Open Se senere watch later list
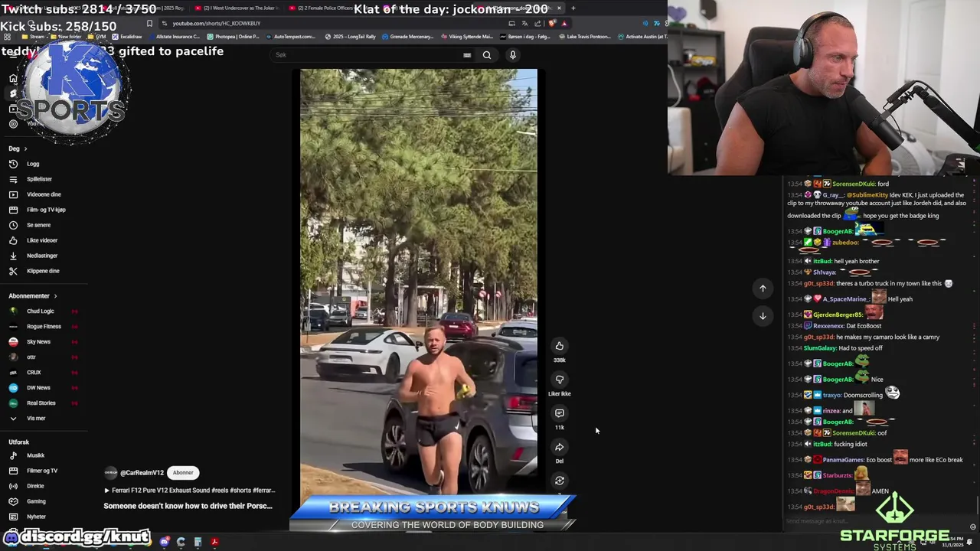This screenshot has width=980, height=551. tap(38, 225)
